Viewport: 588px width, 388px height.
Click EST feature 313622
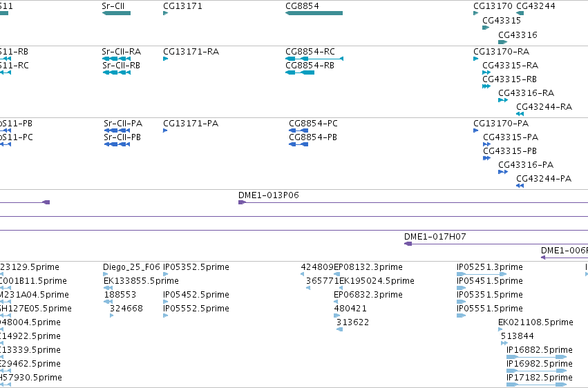(x=352, y=322)
